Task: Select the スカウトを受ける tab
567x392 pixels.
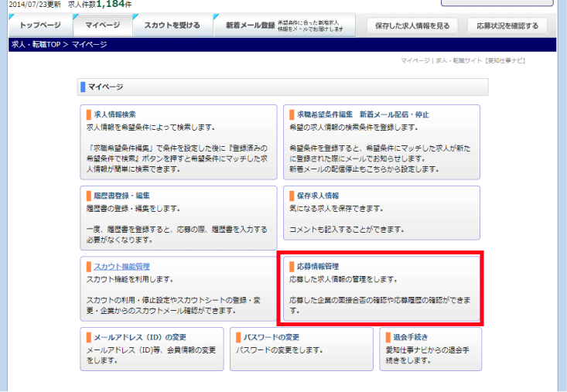Action: 171,26
